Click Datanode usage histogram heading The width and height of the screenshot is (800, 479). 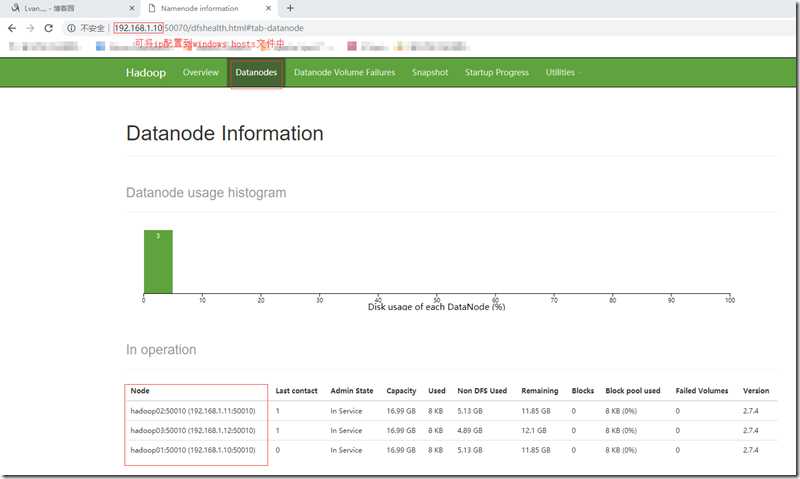[x=206, y=193]
